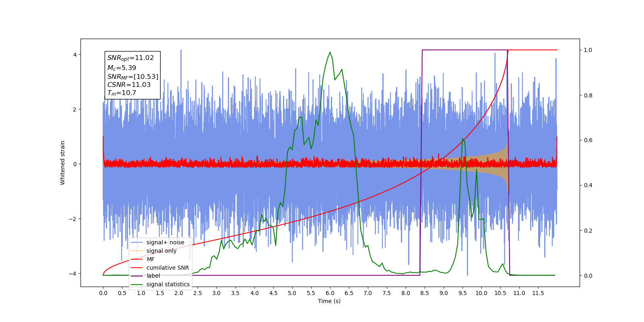Click the Mc=5.39 annotation text
The image size is (644, 322).
pyautogui.click(x=122, y=68)
